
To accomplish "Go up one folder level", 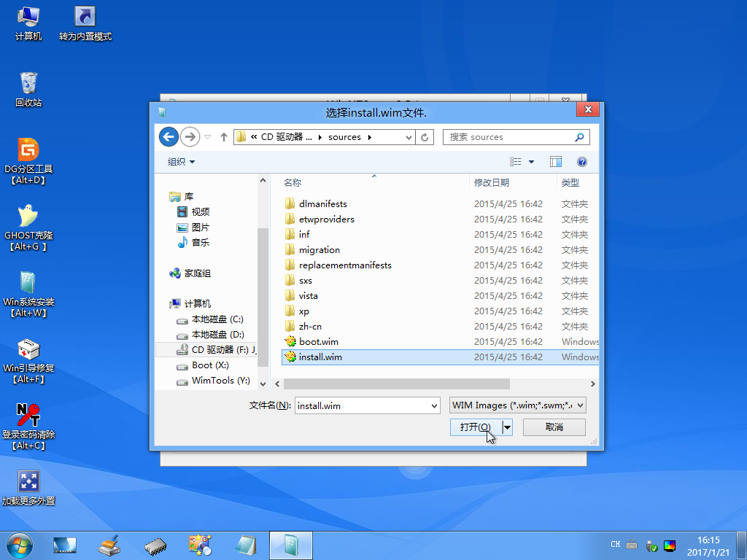I will (223, 137).
